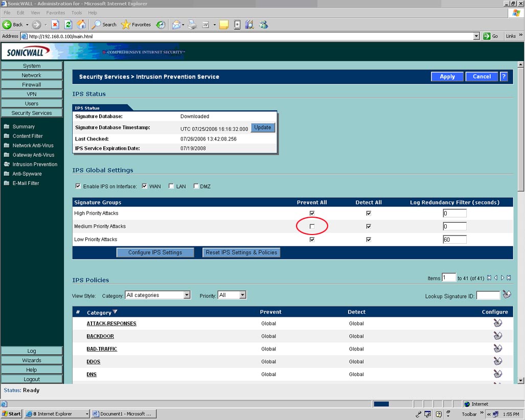This screenshot has height=420, width=525.
Task: Go to next page of IPS policies
Action: [x=502, y=278]
